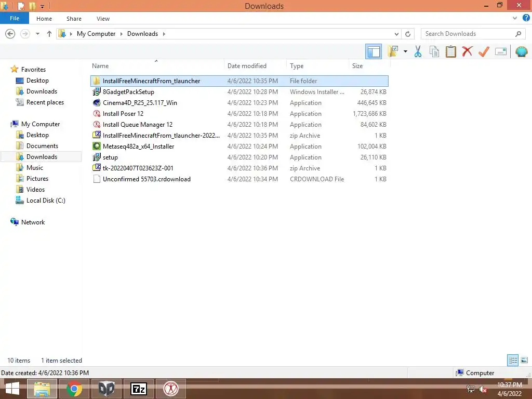Select Desktop under My Computer
Screen dimensions: 532x399
(x=37, y=135)
